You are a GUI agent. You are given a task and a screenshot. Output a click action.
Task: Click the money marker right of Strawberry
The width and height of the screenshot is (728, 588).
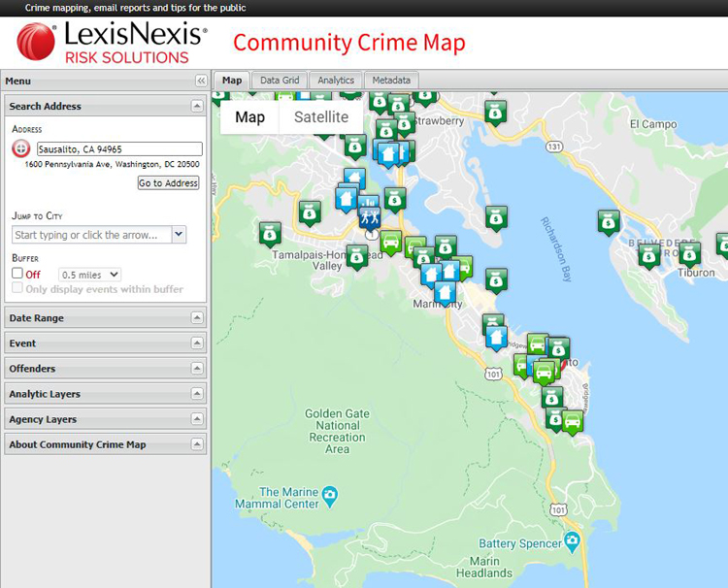pyautogui.click(x=495, y=112)
